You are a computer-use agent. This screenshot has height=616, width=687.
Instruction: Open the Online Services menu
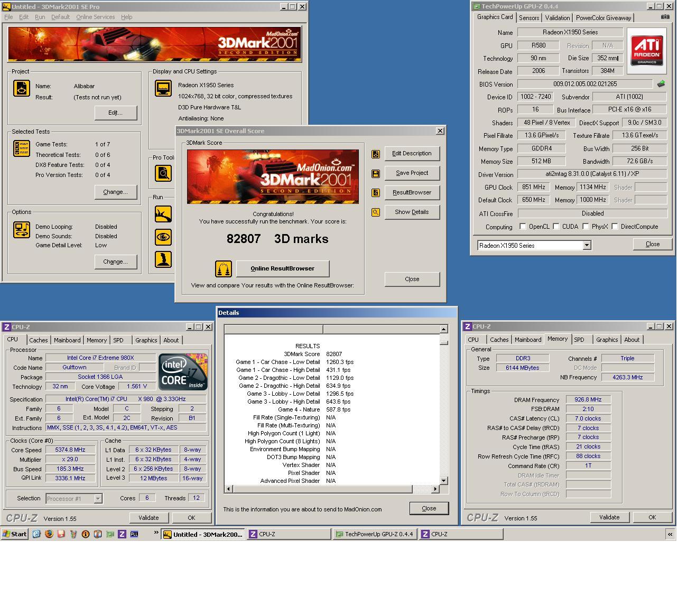point(95,17)
